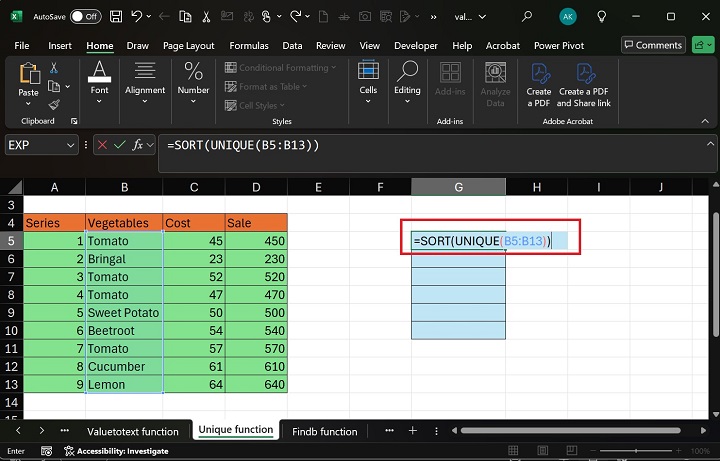Expand the Name Box dropdown arrow
Image resolution: width=720 pixels, height=461 pixels.
pyautogui.click(x=70, y=145)
